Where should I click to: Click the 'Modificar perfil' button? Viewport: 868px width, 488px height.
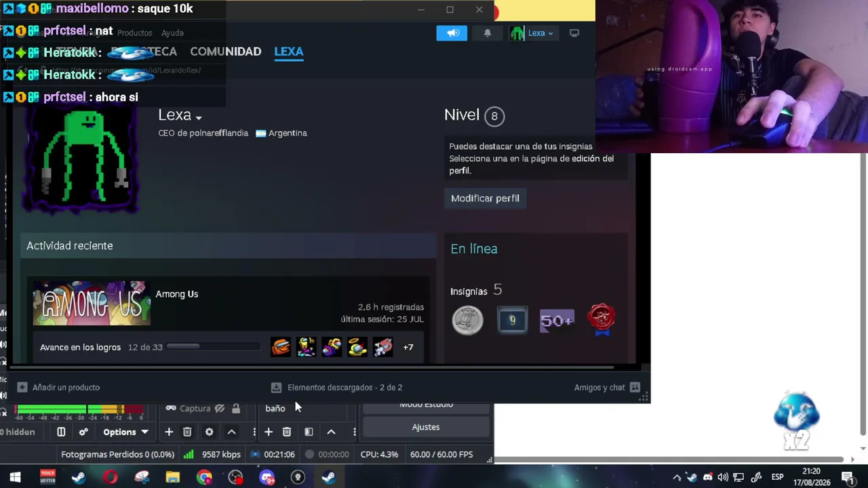click(485, 198)
